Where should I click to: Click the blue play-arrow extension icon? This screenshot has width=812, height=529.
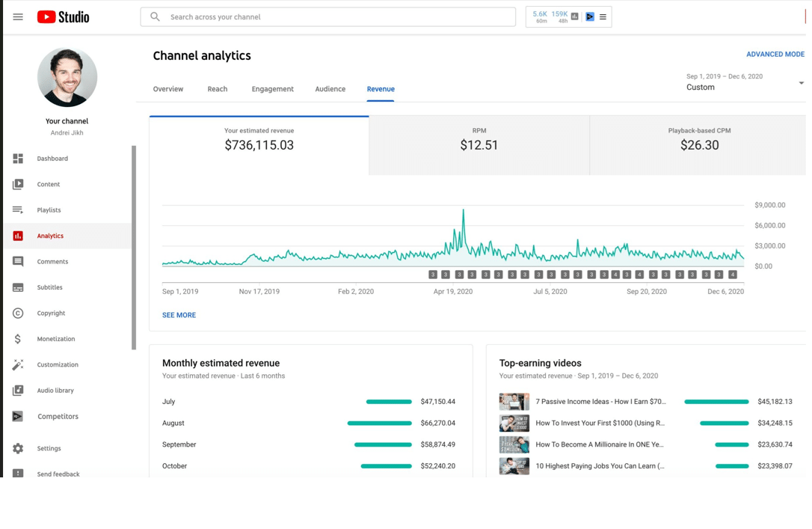(590, 16)
